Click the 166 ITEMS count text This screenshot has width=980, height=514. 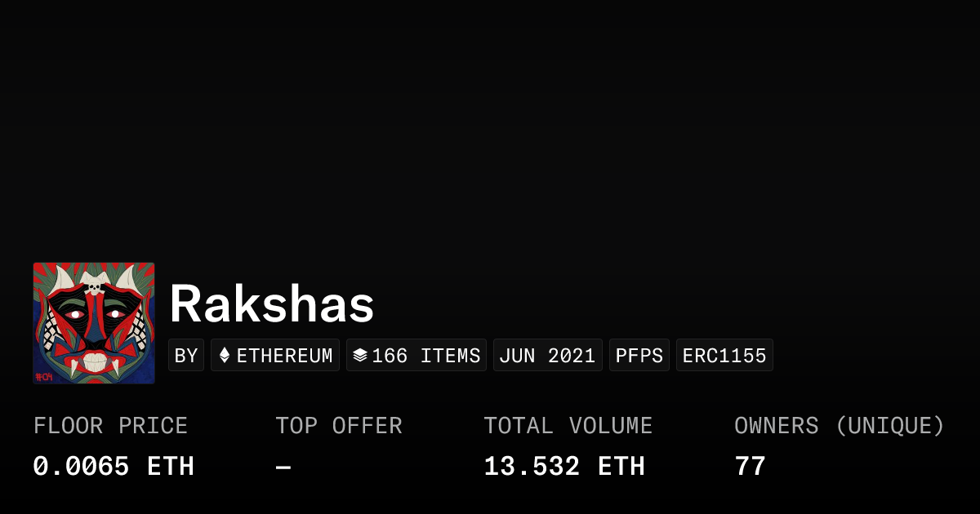click(426, 356)
